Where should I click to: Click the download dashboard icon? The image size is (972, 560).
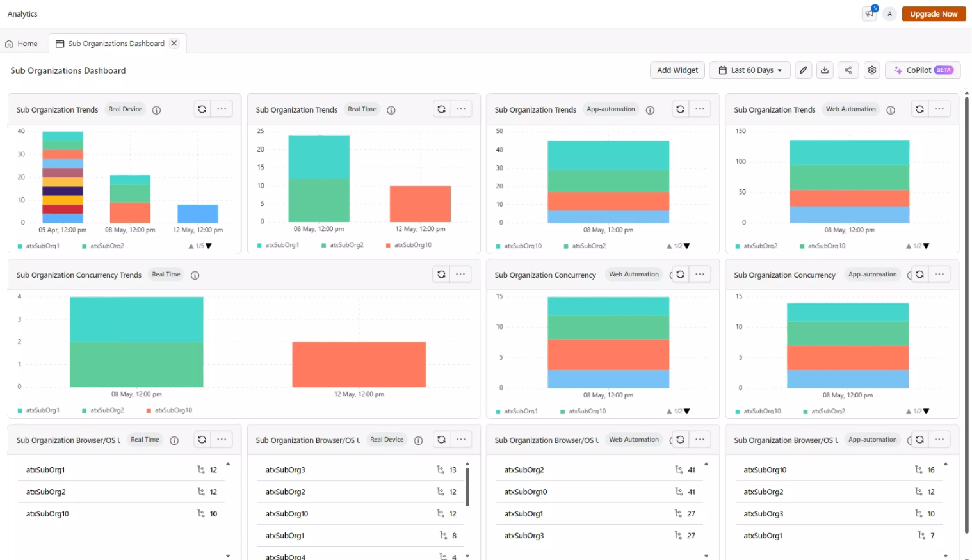click(x=825, y=70)
